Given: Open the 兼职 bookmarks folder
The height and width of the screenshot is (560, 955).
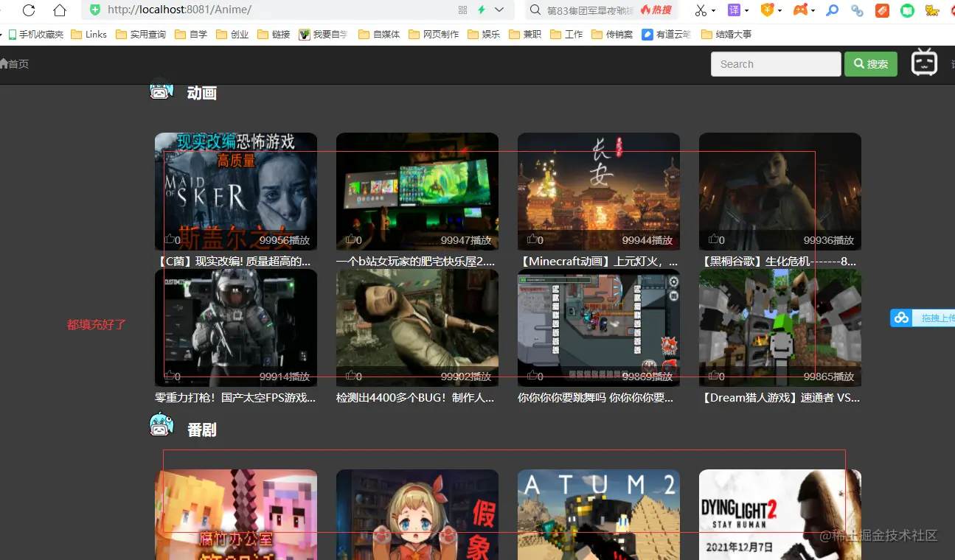Looking at the screenshot, I should [x=525, y=35].
